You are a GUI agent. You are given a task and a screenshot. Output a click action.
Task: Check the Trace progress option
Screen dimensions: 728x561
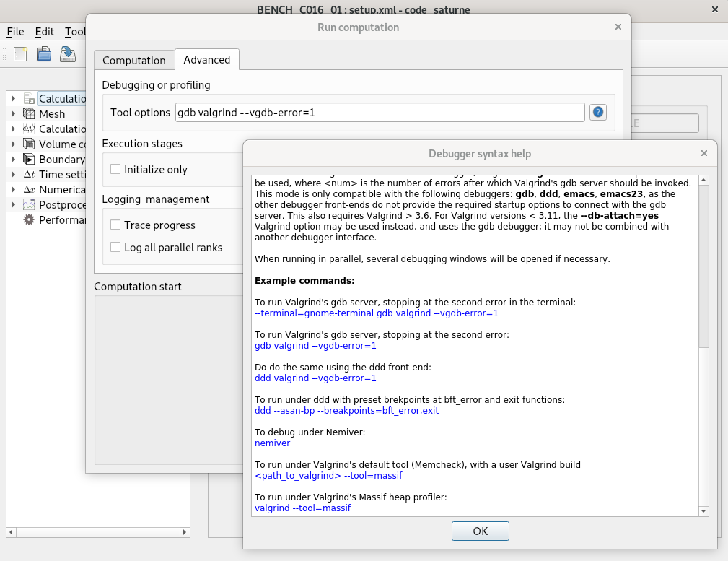(x=115, y=225)
